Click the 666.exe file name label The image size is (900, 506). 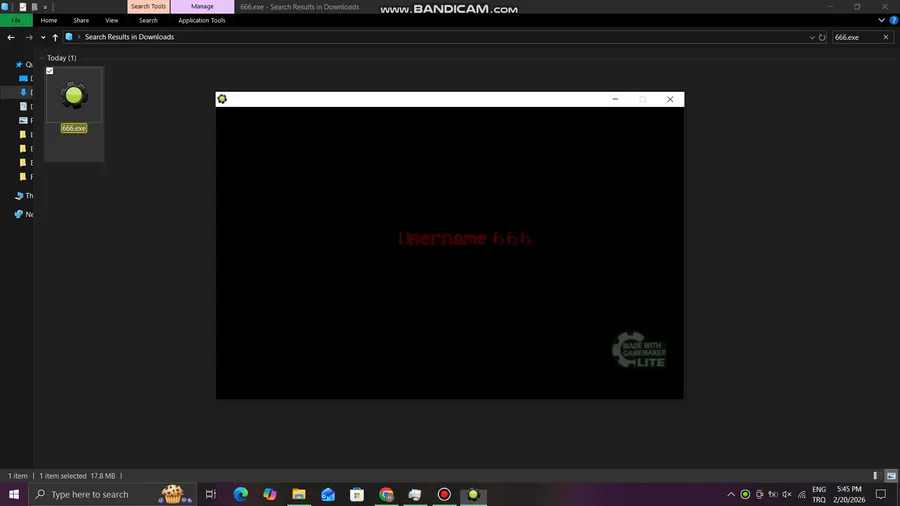pyautogui.click(x=74, y=128)
